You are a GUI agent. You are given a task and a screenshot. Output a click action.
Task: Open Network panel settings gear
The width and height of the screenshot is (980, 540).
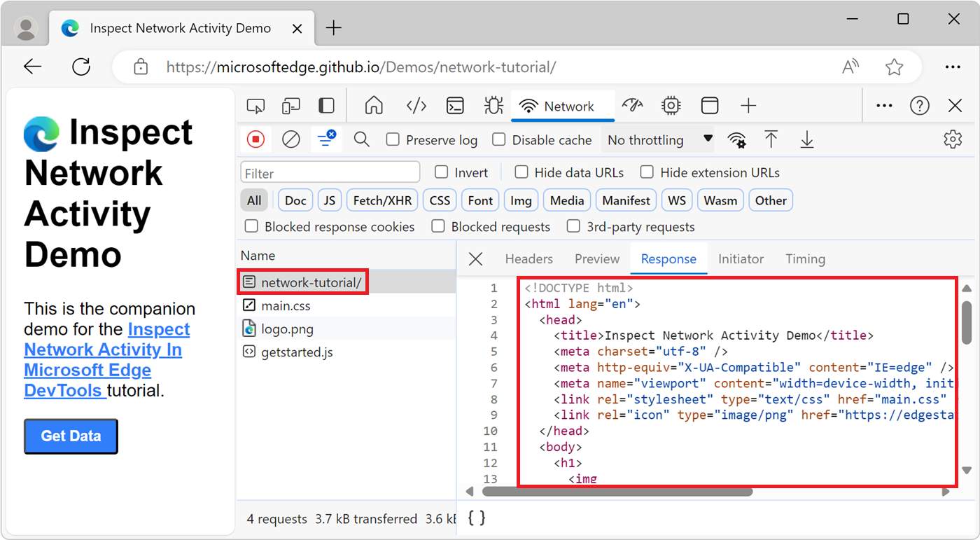click(953, 139)
